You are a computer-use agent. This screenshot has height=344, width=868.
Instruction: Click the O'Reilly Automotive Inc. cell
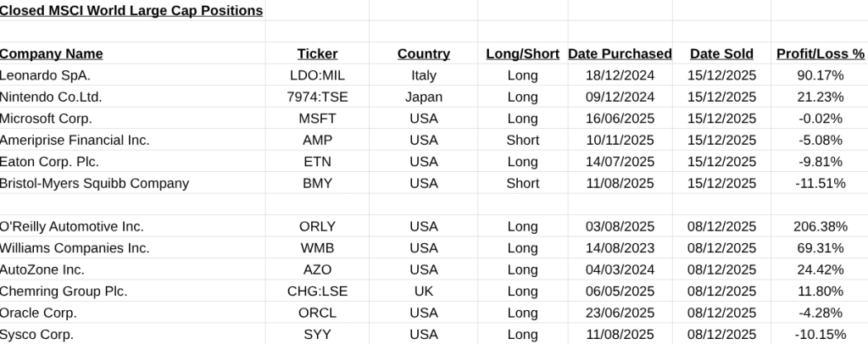pyautogui.click(x=72, y=226)
